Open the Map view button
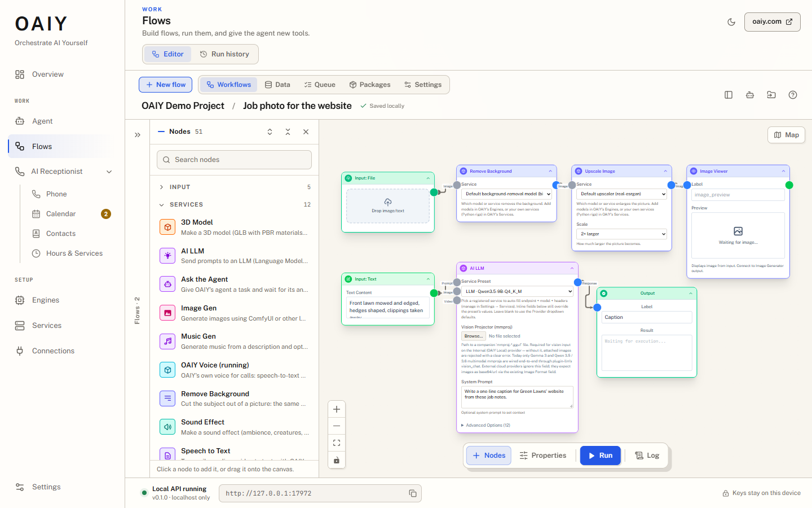This screenshot has width=812, height=508. (786, 135)
